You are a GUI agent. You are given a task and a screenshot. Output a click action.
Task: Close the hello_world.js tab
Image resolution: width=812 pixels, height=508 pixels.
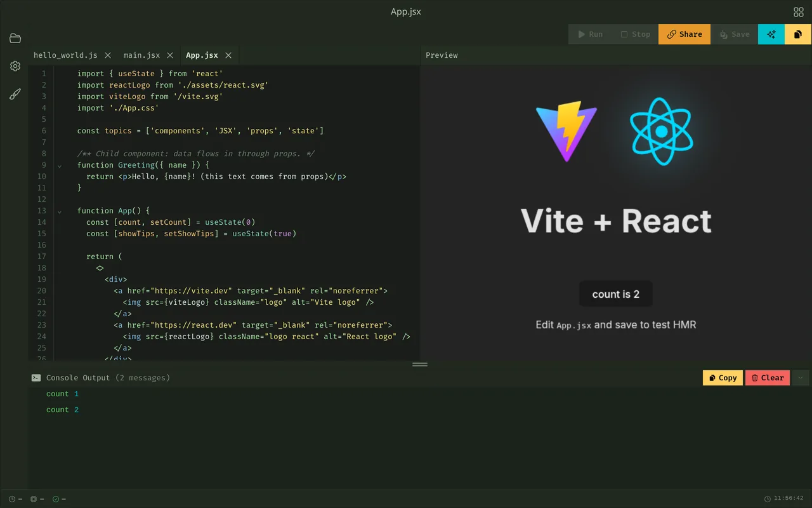point(108,55)
